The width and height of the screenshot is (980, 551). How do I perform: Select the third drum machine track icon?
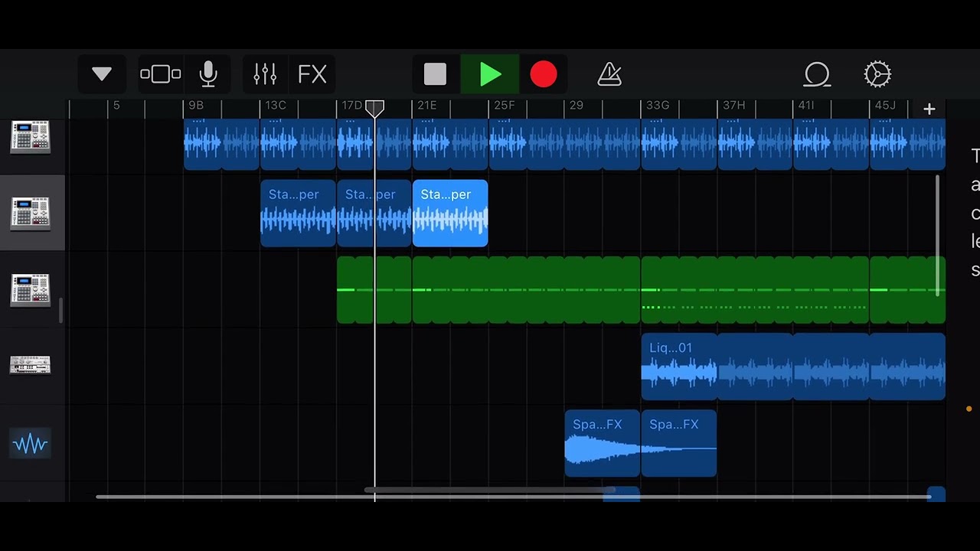(31, 290)
